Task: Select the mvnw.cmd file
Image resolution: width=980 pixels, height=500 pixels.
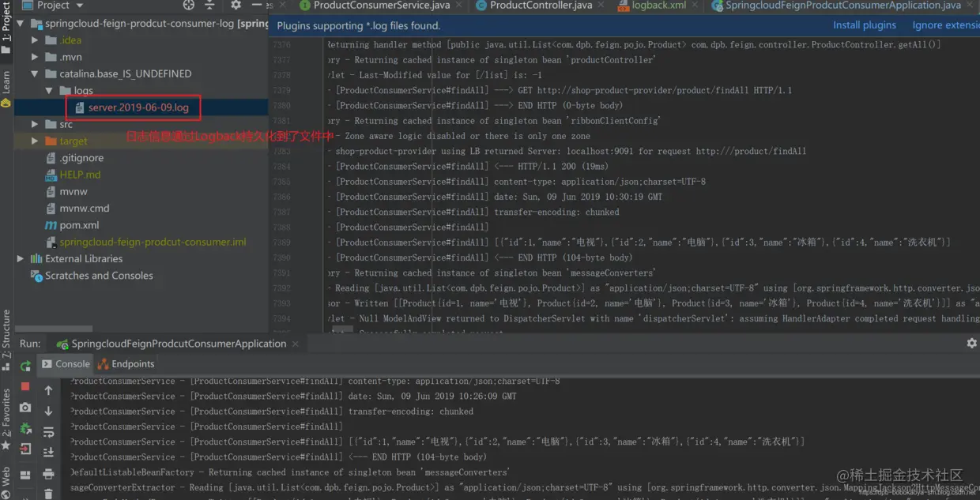Action: [77, 209]
